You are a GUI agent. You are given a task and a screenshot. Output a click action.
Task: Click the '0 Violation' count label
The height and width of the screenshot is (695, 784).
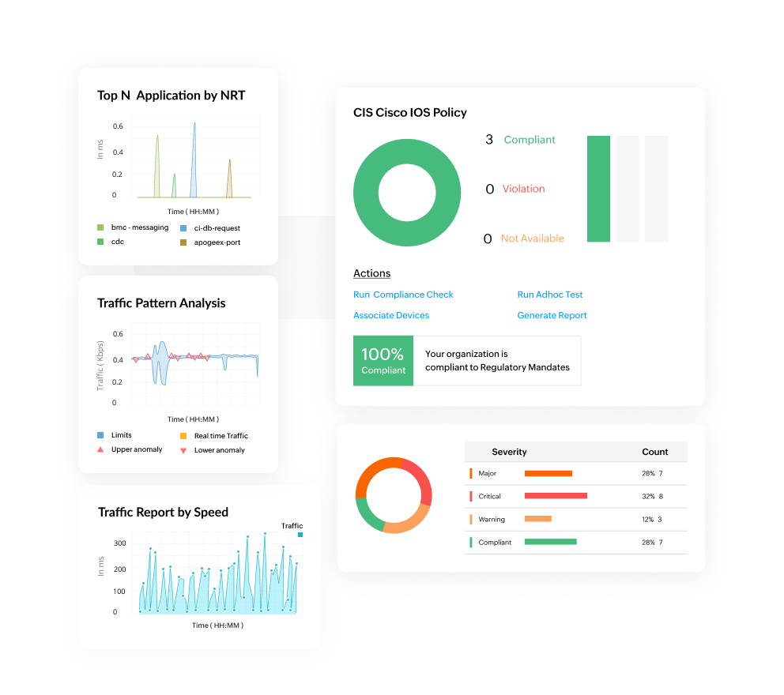pyautogui.click(x=515, y=189)
